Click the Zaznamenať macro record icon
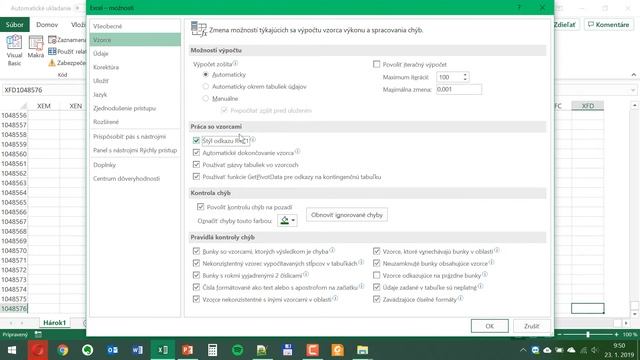 pyautogui.click(x=52, y=40)
